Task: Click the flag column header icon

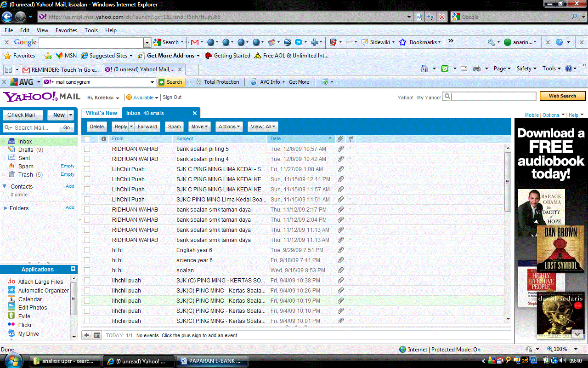Action: (x=351, y=138)
